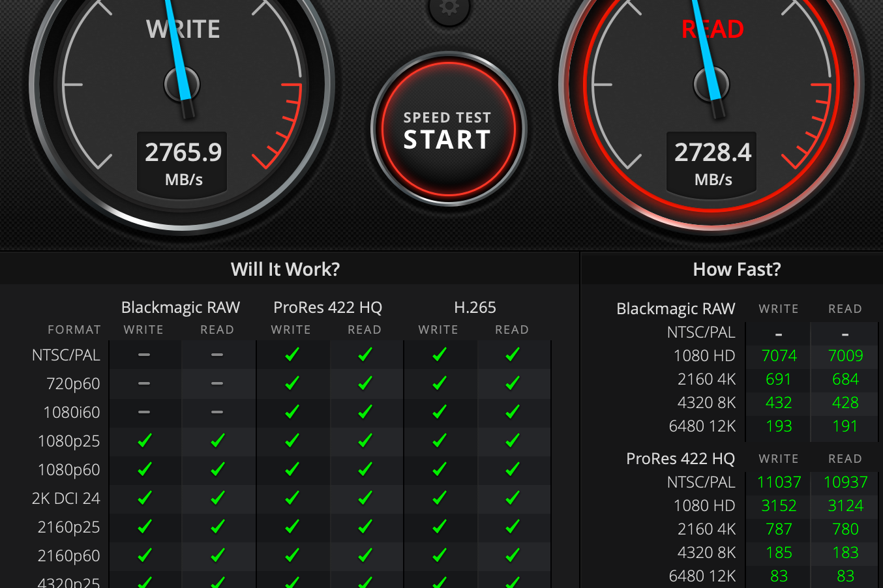Click the Will It Work? header

point(285,269)
